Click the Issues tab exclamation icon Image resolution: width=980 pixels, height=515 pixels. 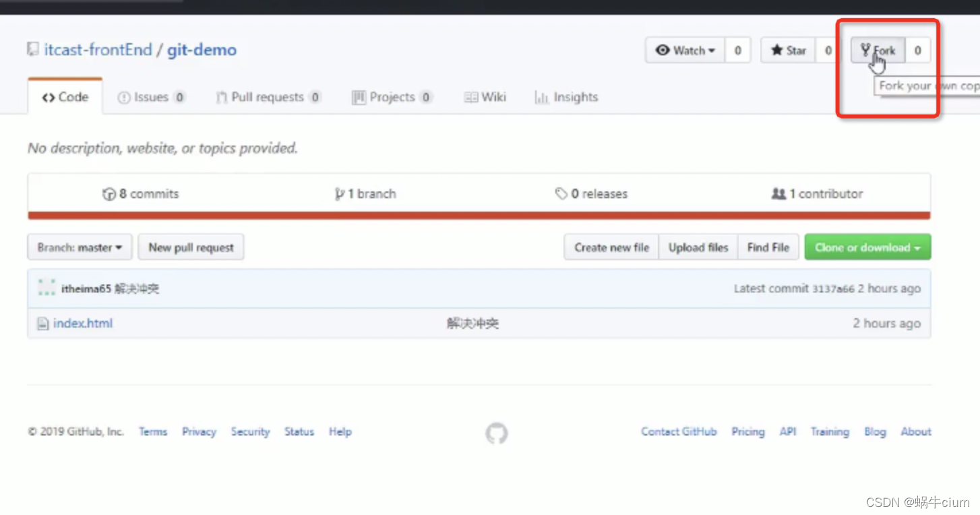tap(124, 98)
